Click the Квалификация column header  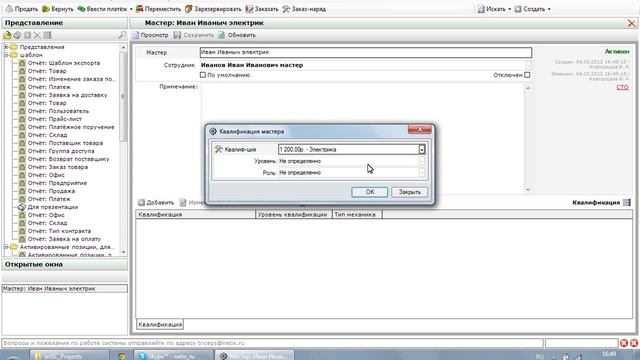click(196, 214)
